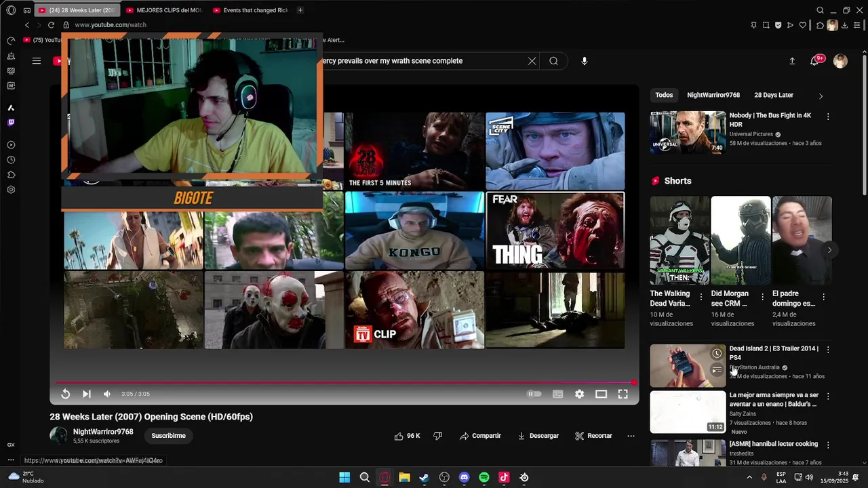Select the Todos filter chip

(x=664, y=95)
